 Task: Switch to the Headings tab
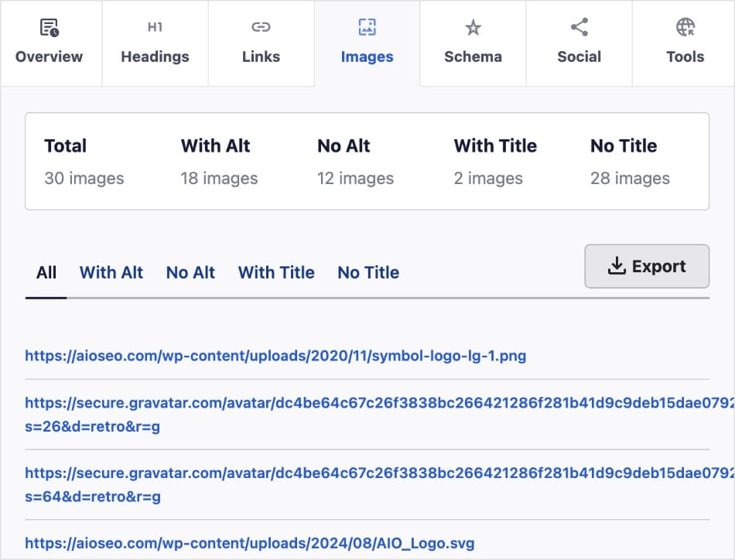tap(155, 56)
